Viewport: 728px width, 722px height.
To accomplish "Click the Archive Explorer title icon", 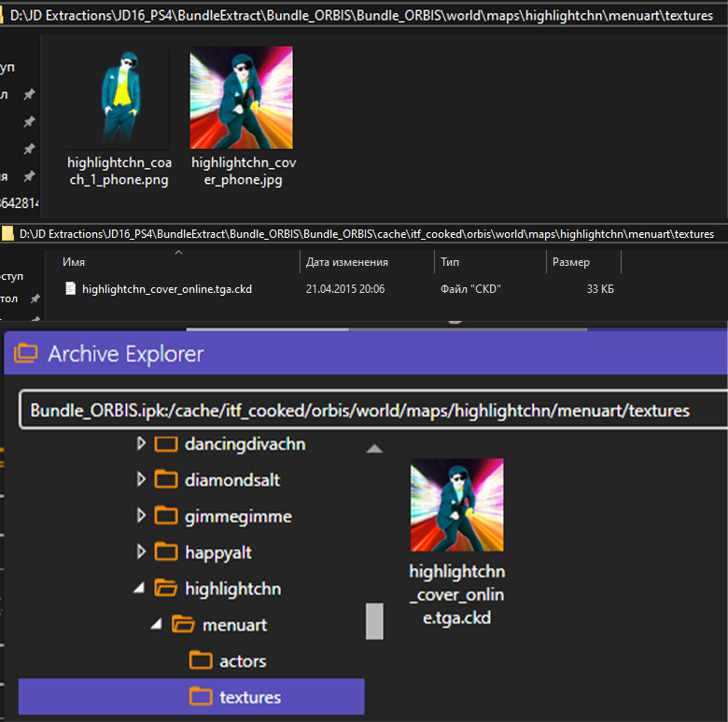I will (x=25, y=354).
